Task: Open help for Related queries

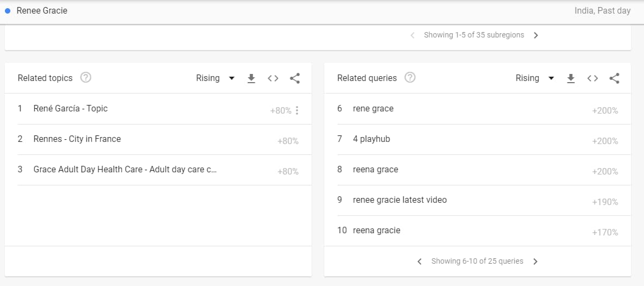Action: (410, 78)
